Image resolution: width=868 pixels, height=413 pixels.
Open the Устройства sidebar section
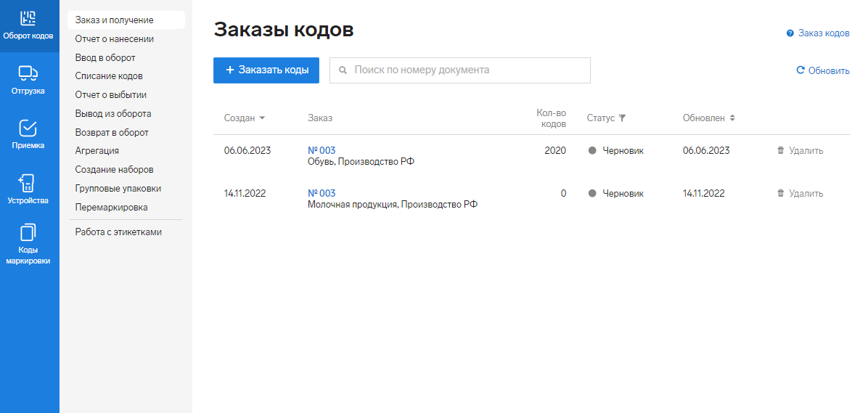pos(28,189)
